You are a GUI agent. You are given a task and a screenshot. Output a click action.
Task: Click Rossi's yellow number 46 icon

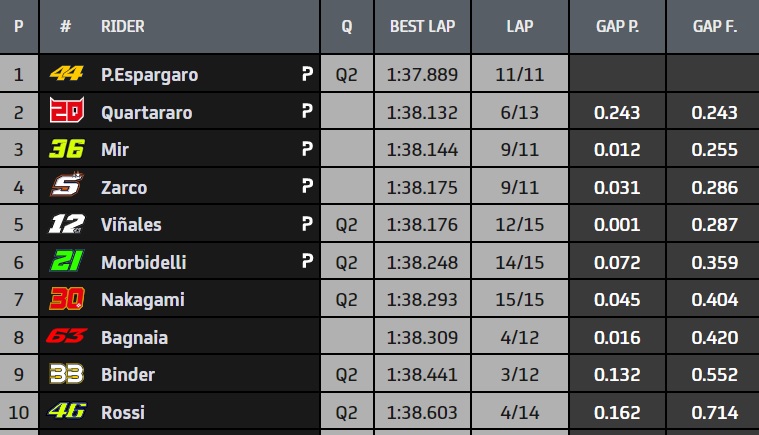pyautogui.click(x=66, y=411)
